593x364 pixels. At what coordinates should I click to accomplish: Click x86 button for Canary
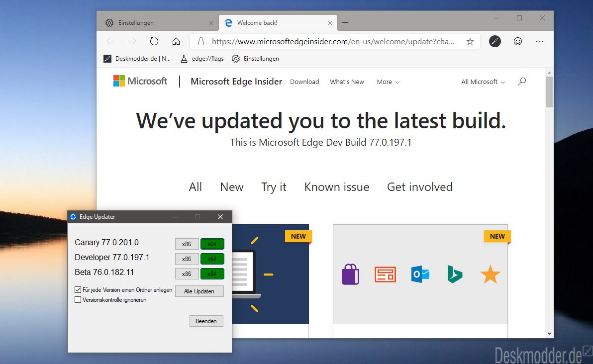187,244
